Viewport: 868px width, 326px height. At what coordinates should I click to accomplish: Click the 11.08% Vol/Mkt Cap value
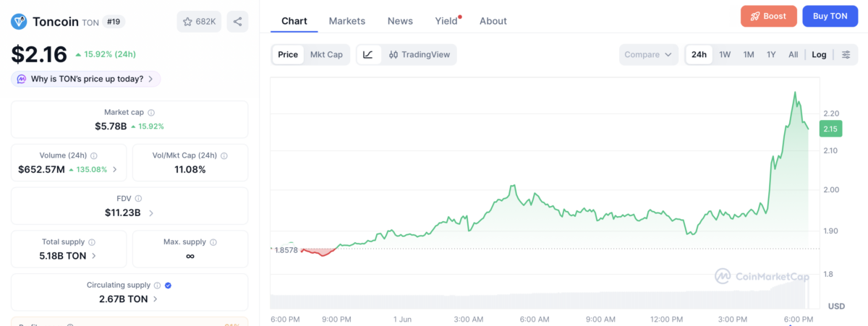pos(190,169)
